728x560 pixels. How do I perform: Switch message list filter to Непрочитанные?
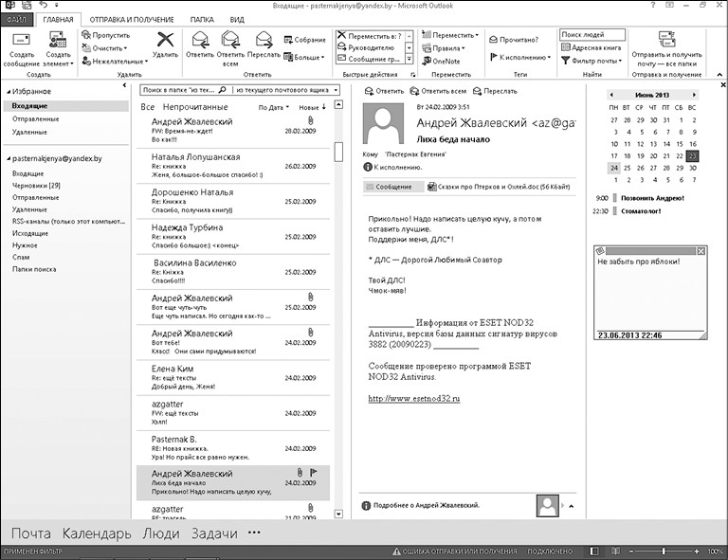[195, 107]
